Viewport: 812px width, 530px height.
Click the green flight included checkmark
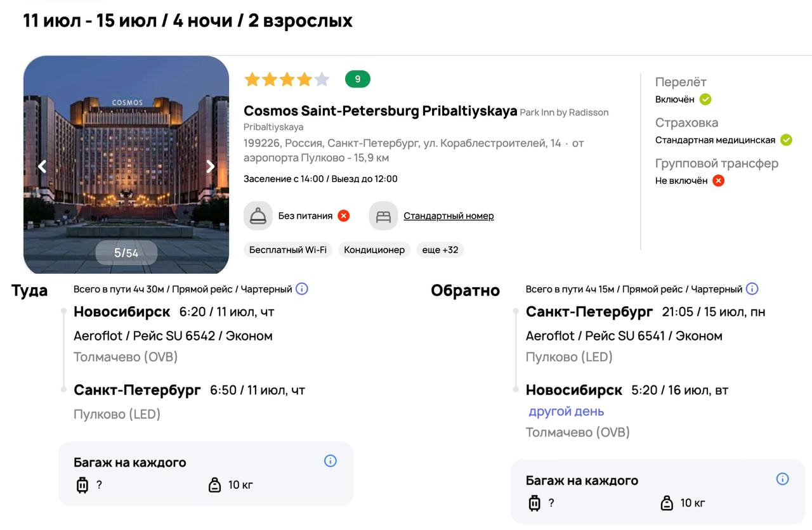705,100
